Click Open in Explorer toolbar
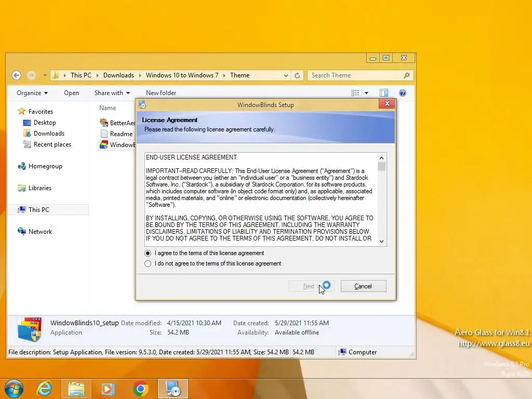The width and height of the screenshot is (532, 399). [71, 93]
